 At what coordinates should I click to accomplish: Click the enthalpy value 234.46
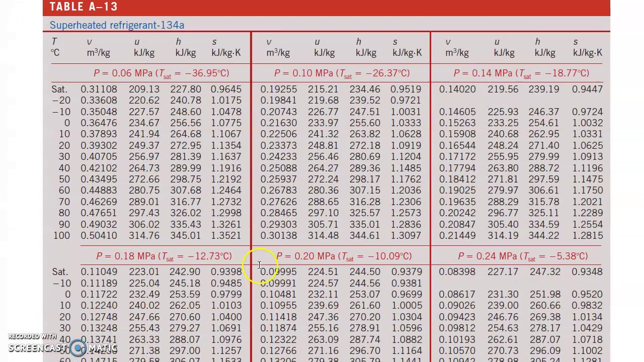[x=365, y=89]
